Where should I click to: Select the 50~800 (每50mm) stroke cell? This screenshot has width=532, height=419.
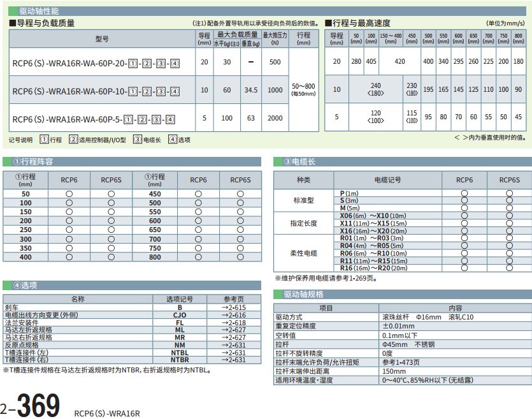(x=303, y=90)
